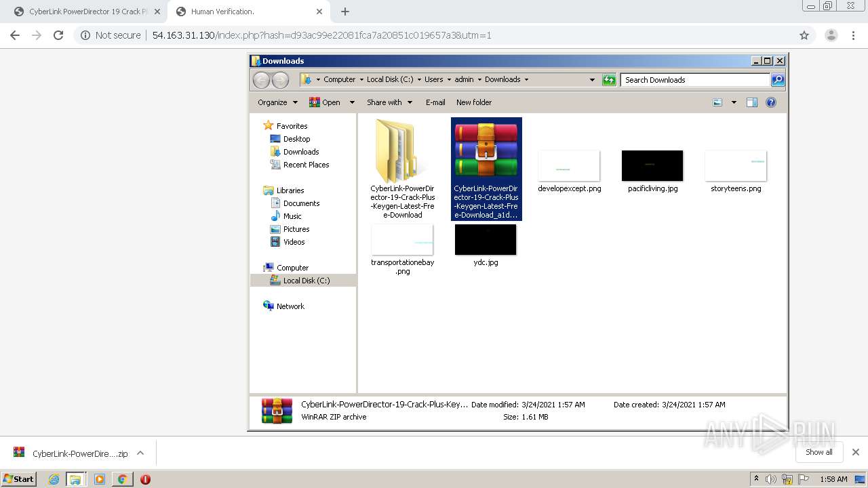Screen dimensions: 868x488
Task: Close the Chrome download bar
Action: click(855, 452)
